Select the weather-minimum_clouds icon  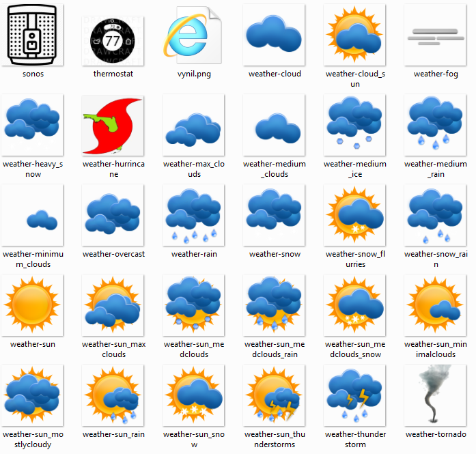(x=32, y=215)
